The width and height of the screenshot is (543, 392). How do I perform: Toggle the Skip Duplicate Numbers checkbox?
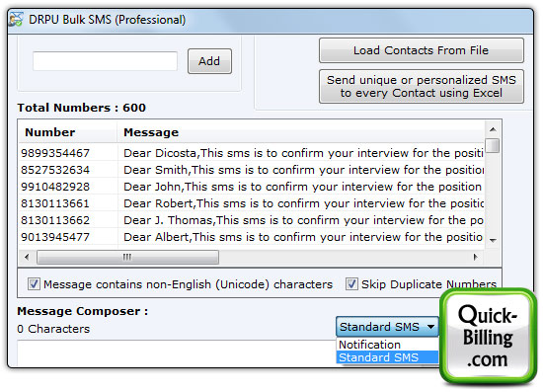click(351, 284)
